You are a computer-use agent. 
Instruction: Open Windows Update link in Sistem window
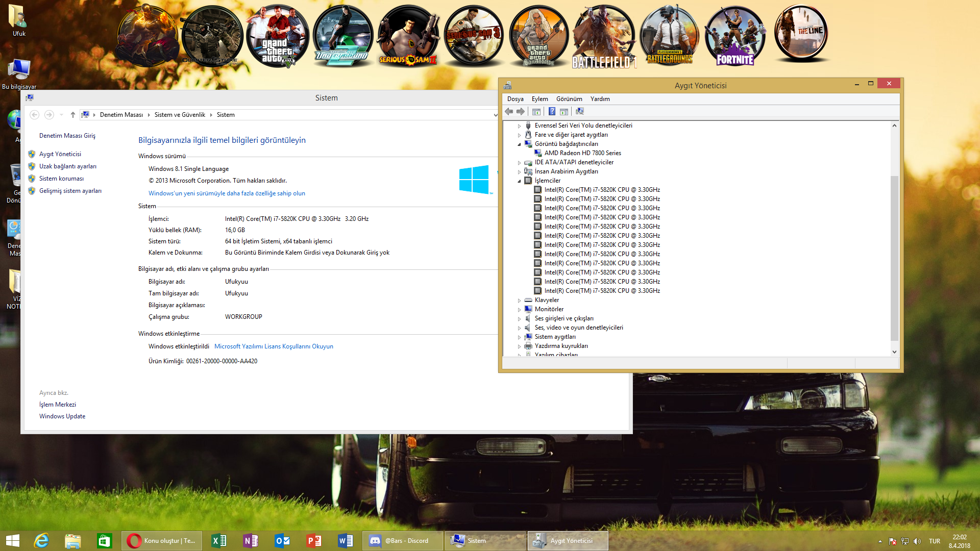62,416
